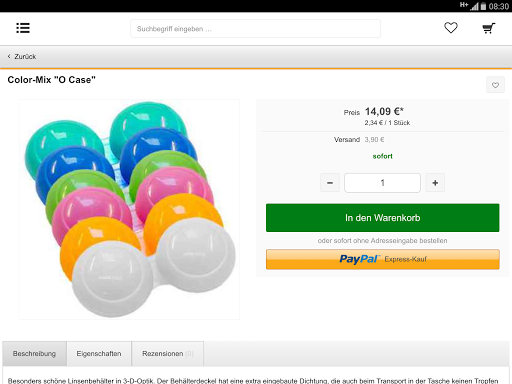
Task: Tap the mobile signal strength status icon
Action: pos(474,6)
